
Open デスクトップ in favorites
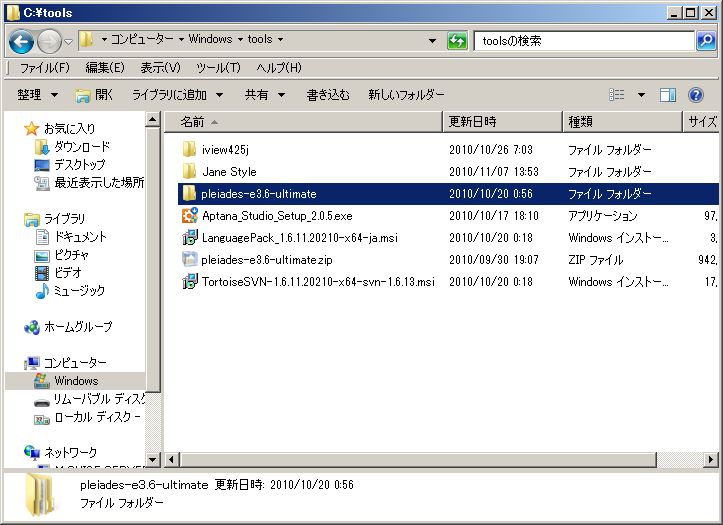[80, 165]
